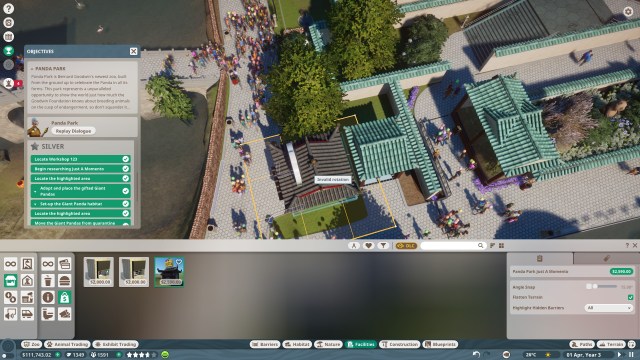Select the toilet facility filter icon
This screenshot has width=640, height=360.
pos(48,314)
